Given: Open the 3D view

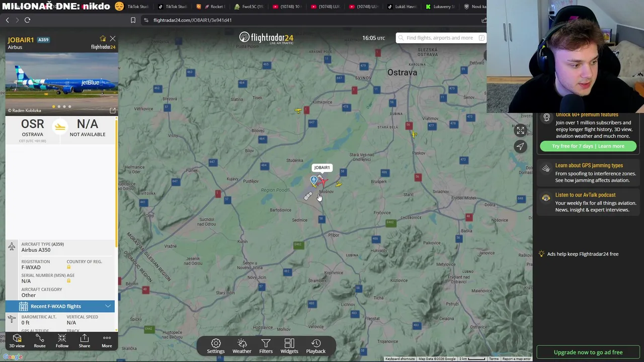Looking at the screenshot, I should (x=17, y=341).
